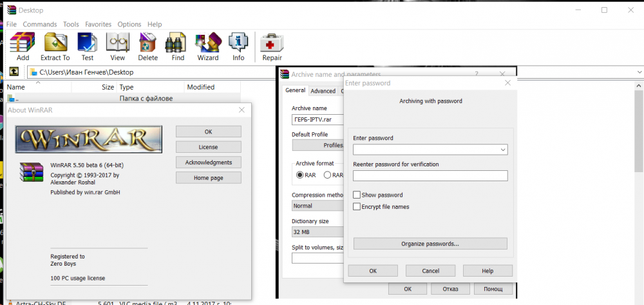
Task: Click the Archive name field ГЕРБ-IPTV.rar
Action: click(318, 120)
